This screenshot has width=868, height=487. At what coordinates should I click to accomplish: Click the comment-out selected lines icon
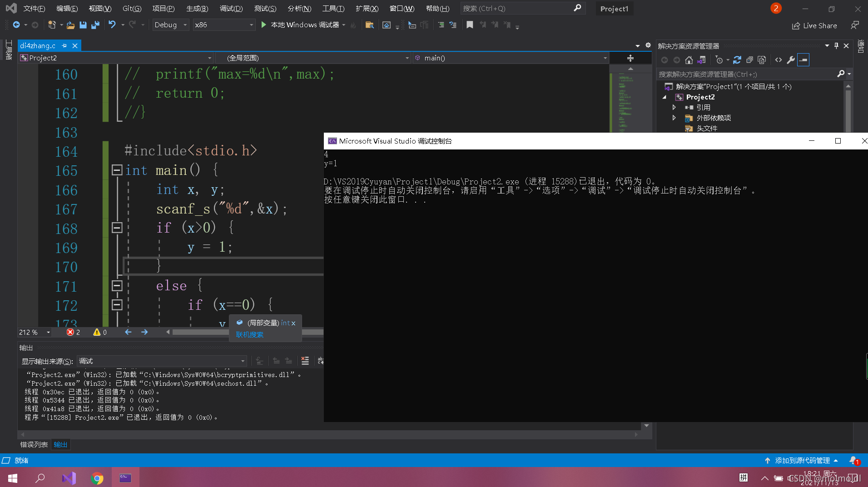click(x=441, y=25)
